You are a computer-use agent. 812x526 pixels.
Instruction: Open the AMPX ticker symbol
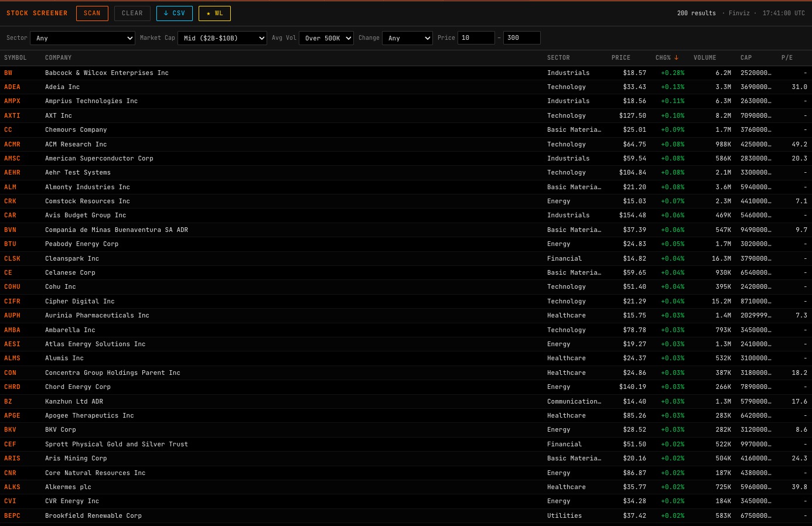point(12,101)
